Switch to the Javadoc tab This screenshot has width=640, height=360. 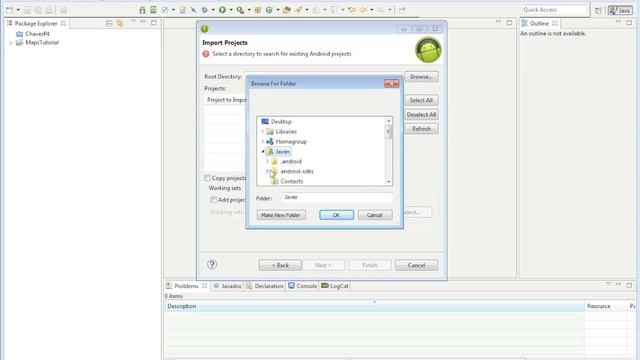point(228,286)
